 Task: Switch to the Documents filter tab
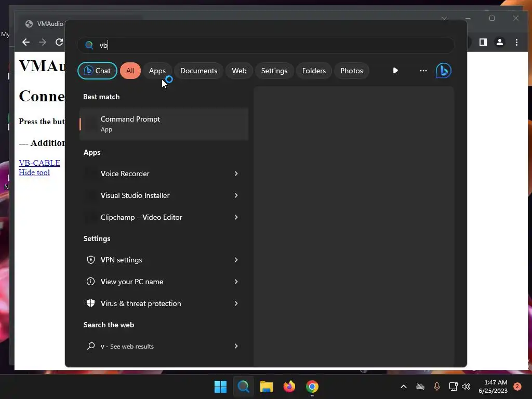198,71
